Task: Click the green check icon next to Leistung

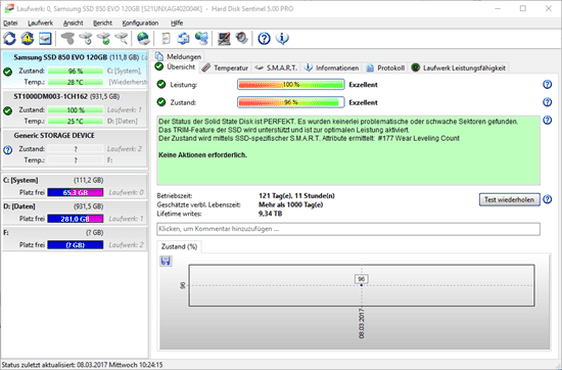Action: tap(161, 85)
